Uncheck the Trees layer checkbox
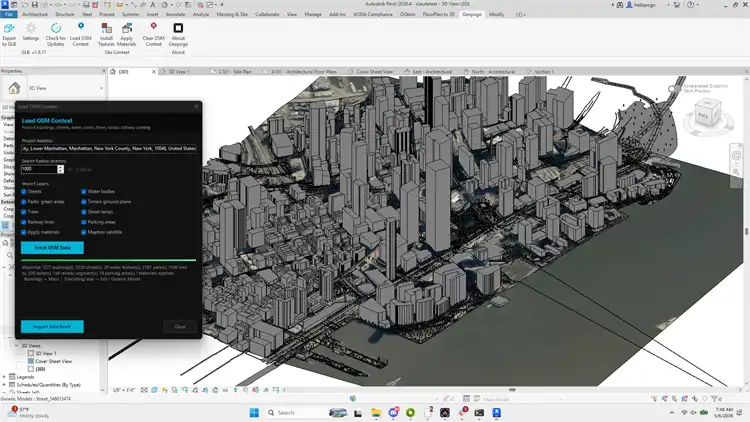Screen dimensions: 750x422 tap(24, 211)
